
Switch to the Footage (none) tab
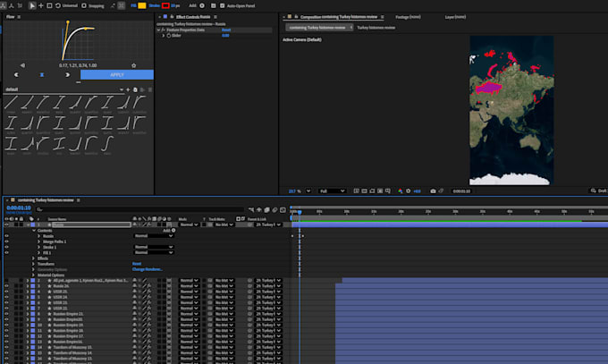[x=408, y=17]
